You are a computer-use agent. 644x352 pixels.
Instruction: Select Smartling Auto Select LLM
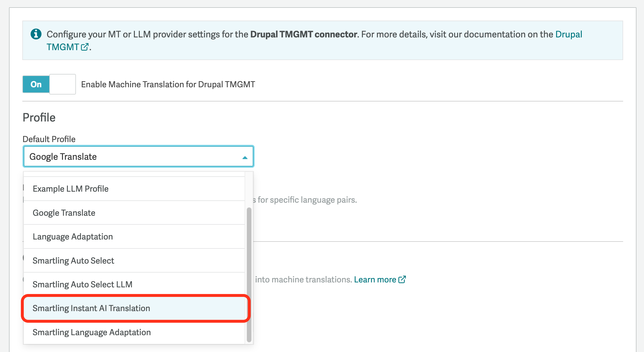pyautogui.click(x=134, y=284)
